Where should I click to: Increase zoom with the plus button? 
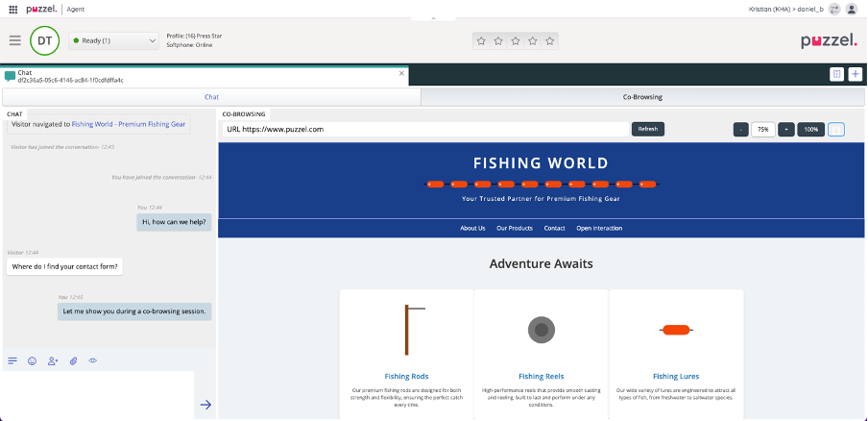785,129
